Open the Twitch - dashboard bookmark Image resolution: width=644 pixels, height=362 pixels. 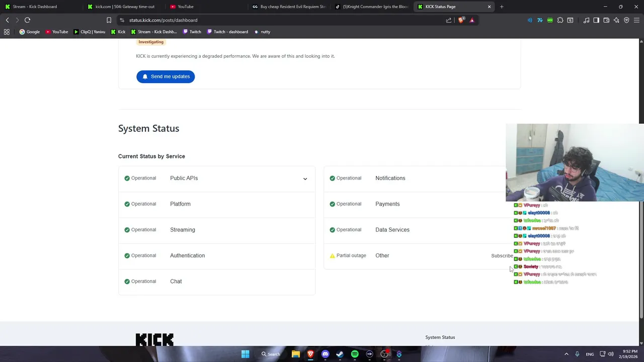point(227,32)
